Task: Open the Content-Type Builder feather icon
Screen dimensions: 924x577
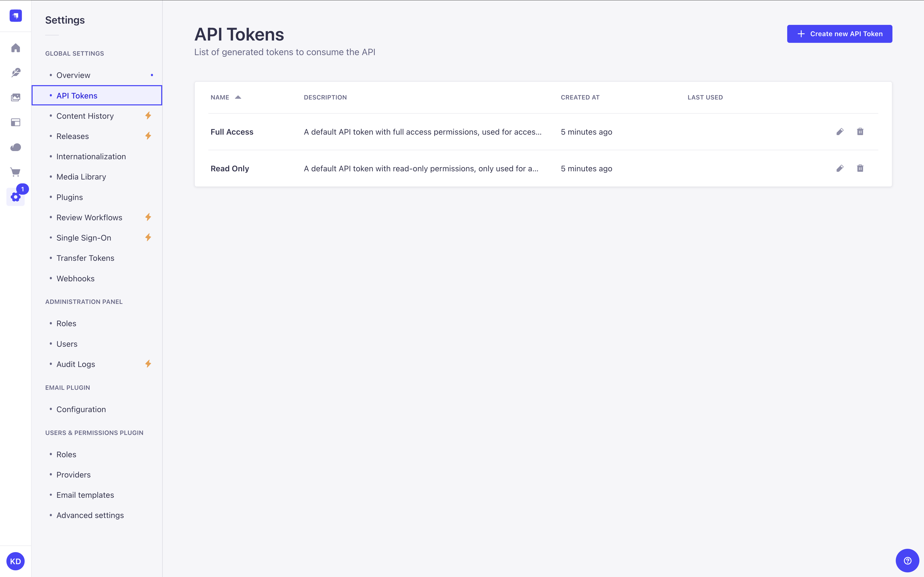Action: click(x=16, y=73)
